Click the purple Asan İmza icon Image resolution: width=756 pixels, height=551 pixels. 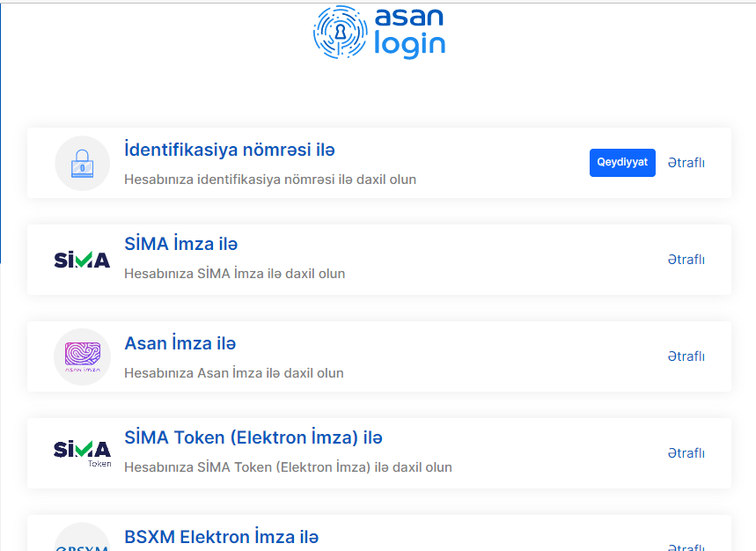(x=83, y=356)
